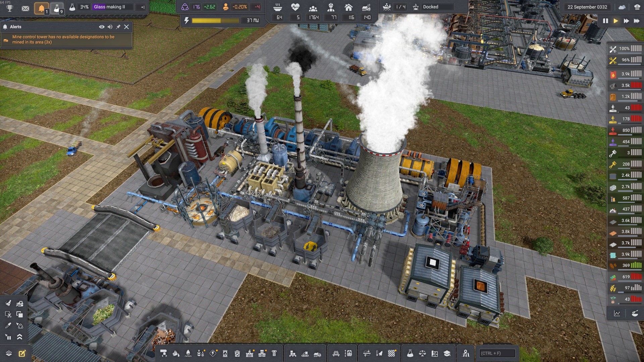Open the blueprints panel icon
This screenshot has width=644, height=362.
435,353
